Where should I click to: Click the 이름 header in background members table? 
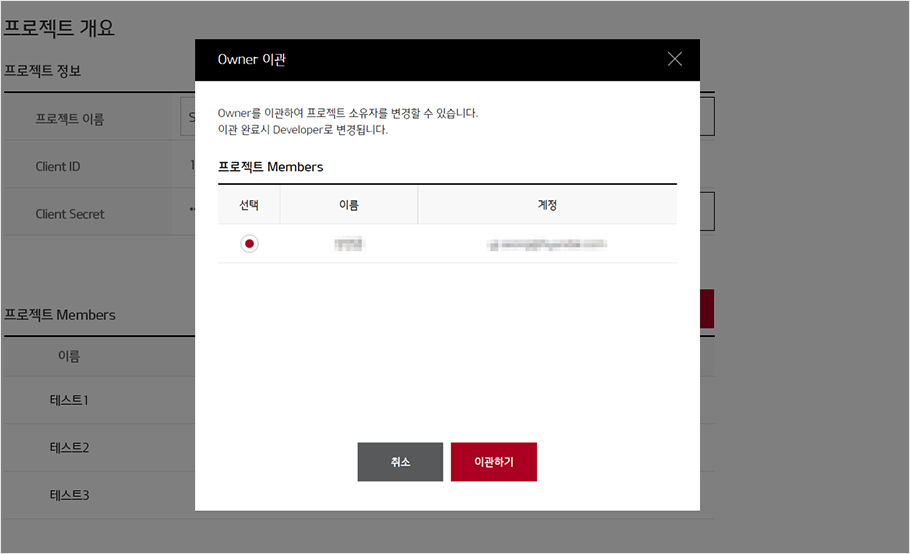(69, 356)
